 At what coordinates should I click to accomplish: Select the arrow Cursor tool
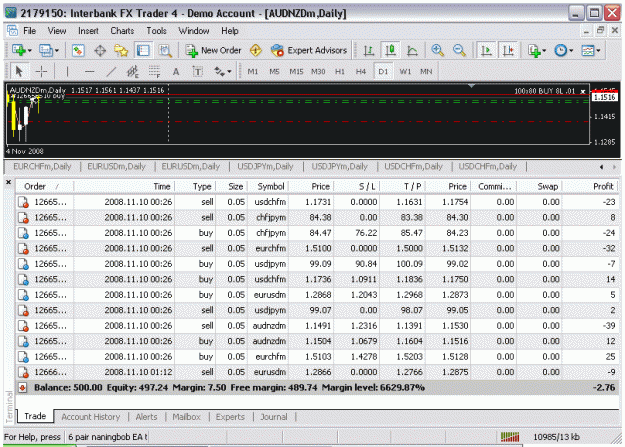tap(18, 72)
